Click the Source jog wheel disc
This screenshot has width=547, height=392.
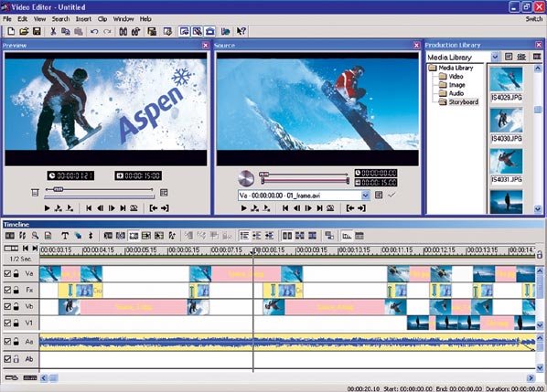click(246, 178)
